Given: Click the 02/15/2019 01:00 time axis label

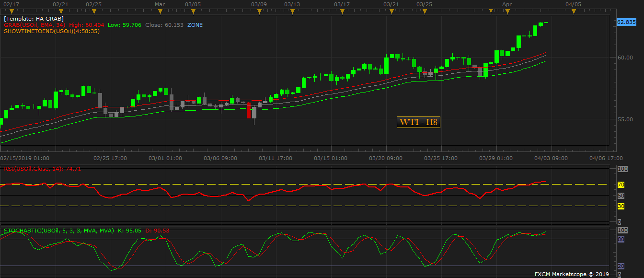Looking at the screenshot, I should point(24,158).
